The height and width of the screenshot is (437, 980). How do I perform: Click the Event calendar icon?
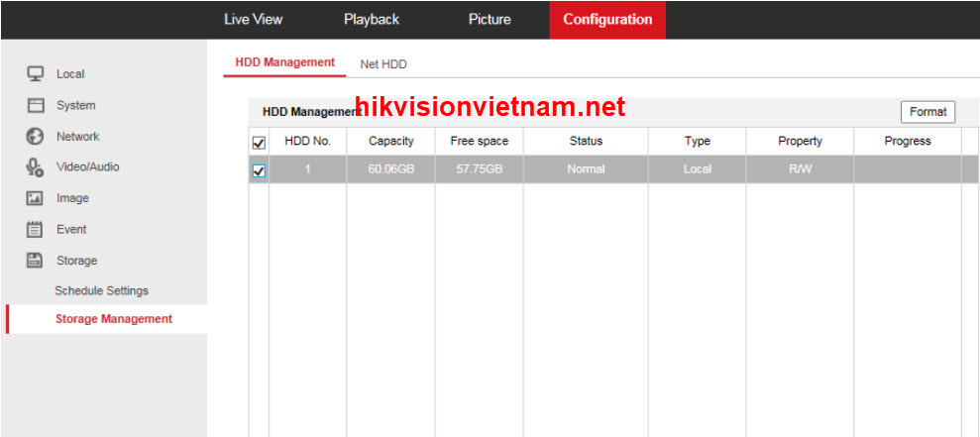(x=35, y=230)
